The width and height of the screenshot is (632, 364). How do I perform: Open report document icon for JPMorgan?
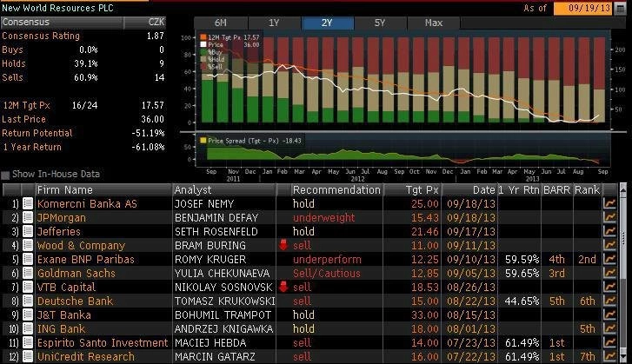28,217
